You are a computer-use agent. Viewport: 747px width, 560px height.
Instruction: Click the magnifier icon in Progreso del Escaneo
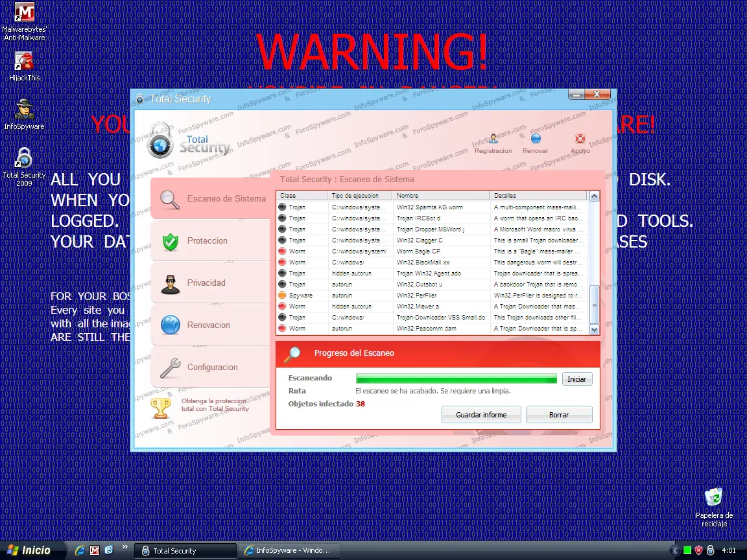tap(292, 354)
